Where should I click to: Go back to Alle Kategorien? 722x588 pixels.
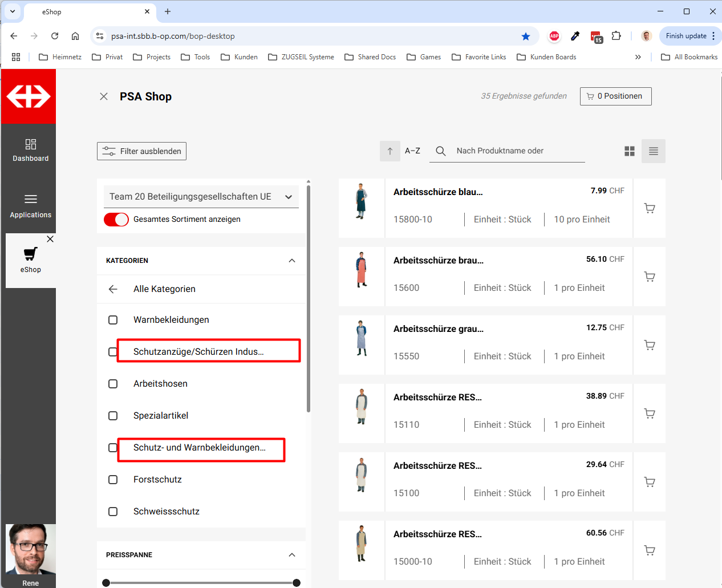point(113,289)
